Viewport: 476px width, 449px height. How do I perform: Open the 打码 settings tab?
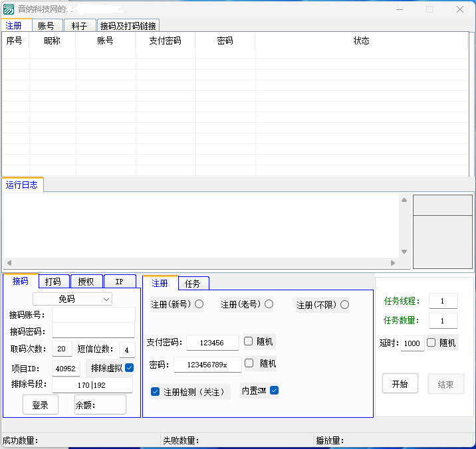(53, 282)
